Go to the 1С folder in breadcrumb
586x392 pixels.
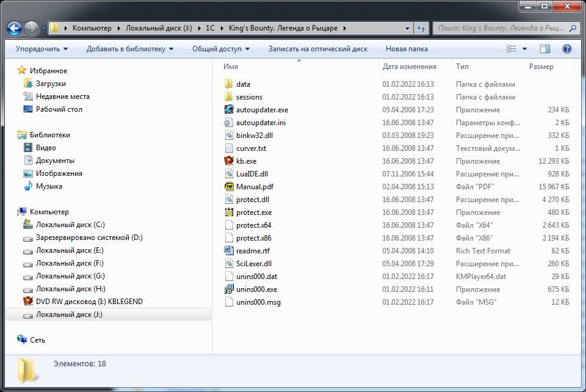click(211, 27)
